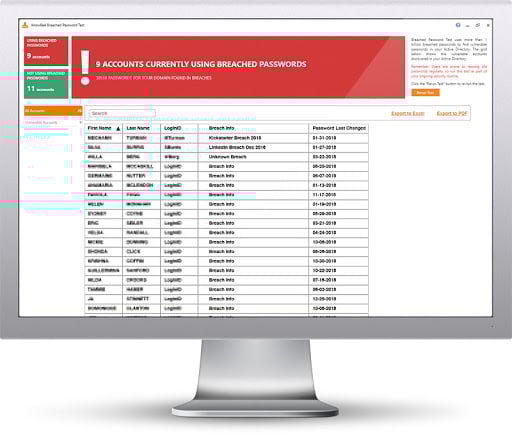
Task: Select the green Not Using Breached Passwords tile
Action: 46,84
